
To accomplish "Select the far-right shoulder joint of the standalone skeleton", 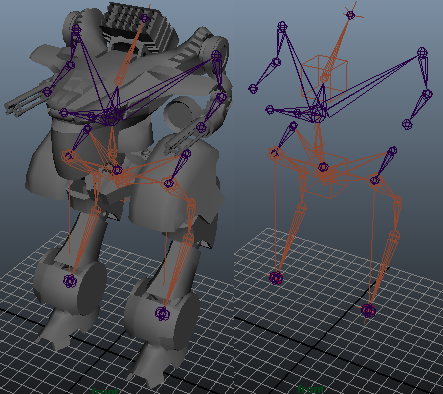I will coord(422,52).
